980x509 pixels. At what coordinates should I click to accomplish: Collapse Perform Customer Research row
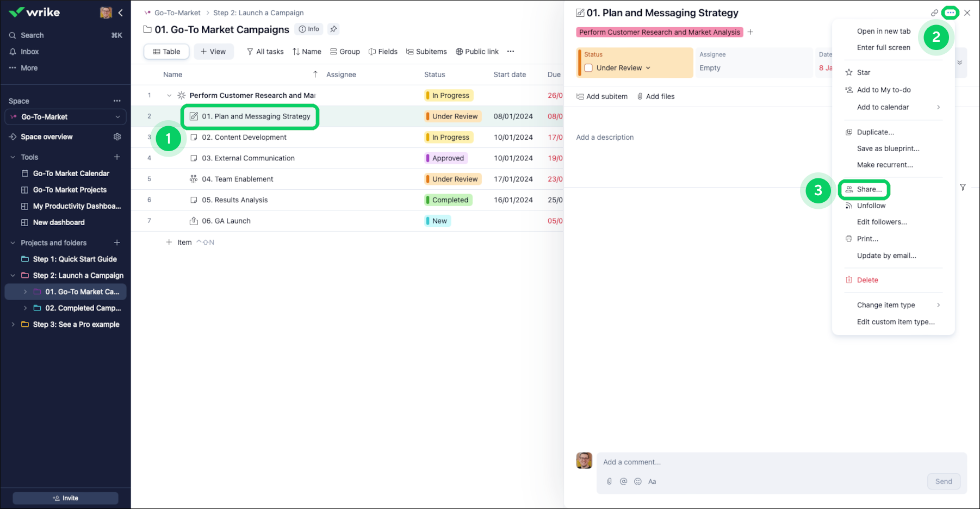click(x=169, y=96)
